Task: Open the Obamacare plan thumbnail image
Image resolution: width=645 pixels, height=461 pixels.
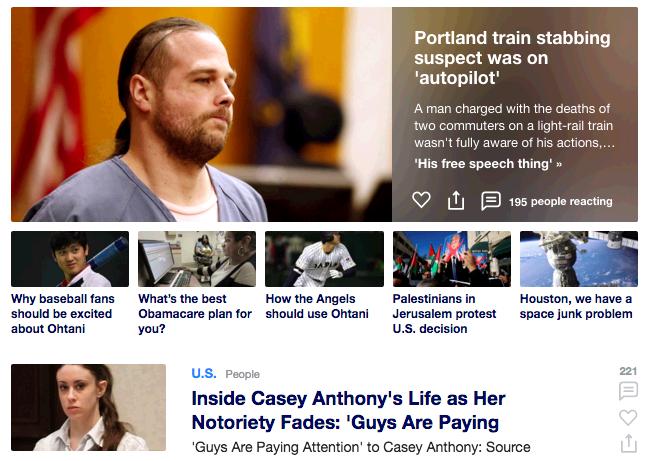Action: point(197,259)
